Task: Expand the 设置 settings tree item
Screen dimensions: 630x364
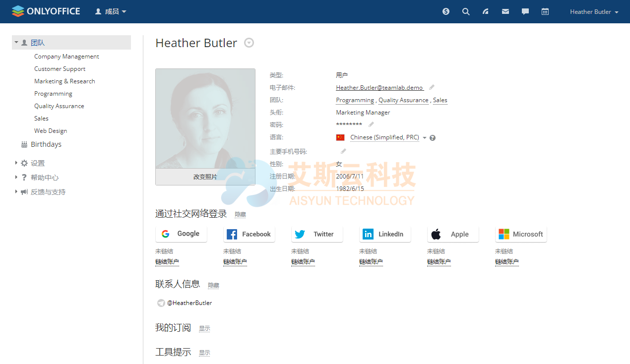Action: pos(37,163)
